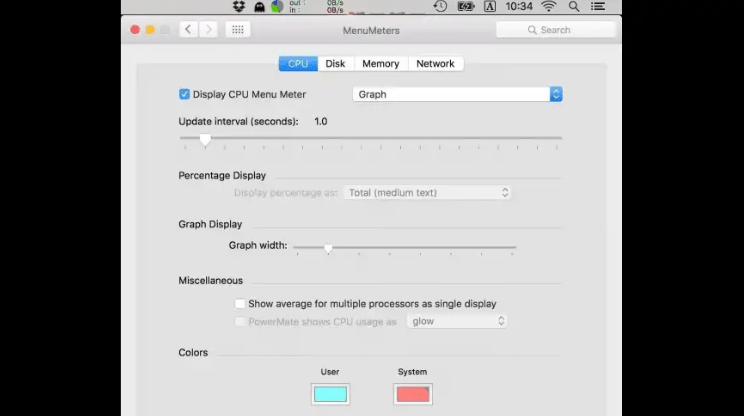The width and height of the screenshot is (744, 416).
Task: Click the ghost icon in menu bar
Action: (259, 7)
